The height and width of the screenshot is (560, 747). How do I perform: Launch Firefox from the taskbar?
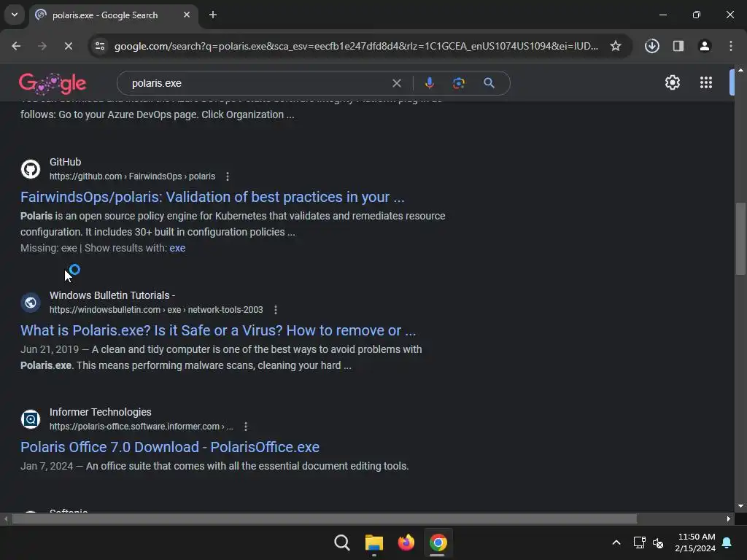click(x=406, y=542)
